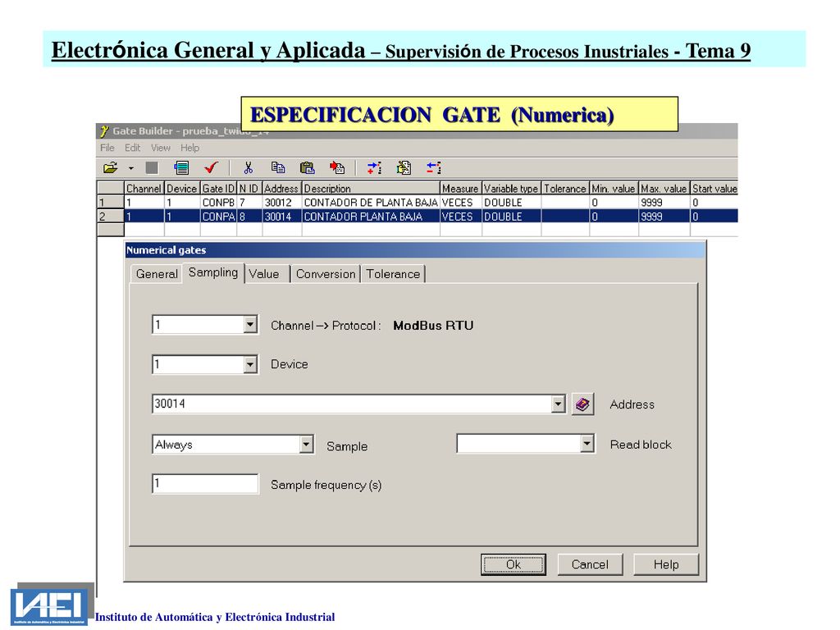Click the 'DOUBLE' cell in row 1
840x630 pixels.
click(511, 203)
